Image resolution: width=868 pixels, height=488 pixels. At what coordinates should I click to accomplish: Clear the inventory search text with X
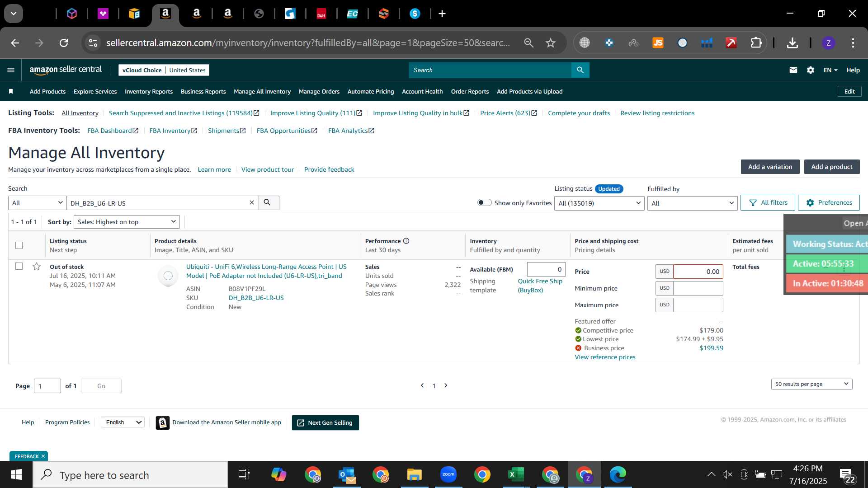(x=252, y=203)
